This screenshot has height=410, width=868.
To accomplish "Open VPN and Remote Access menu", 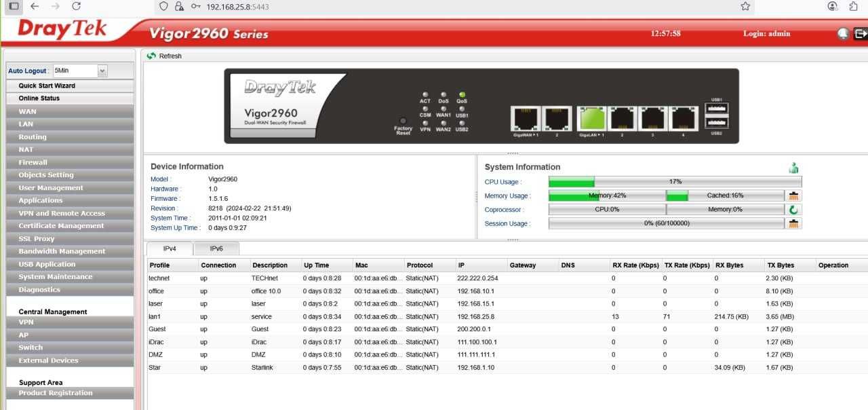I will [70, 213].
